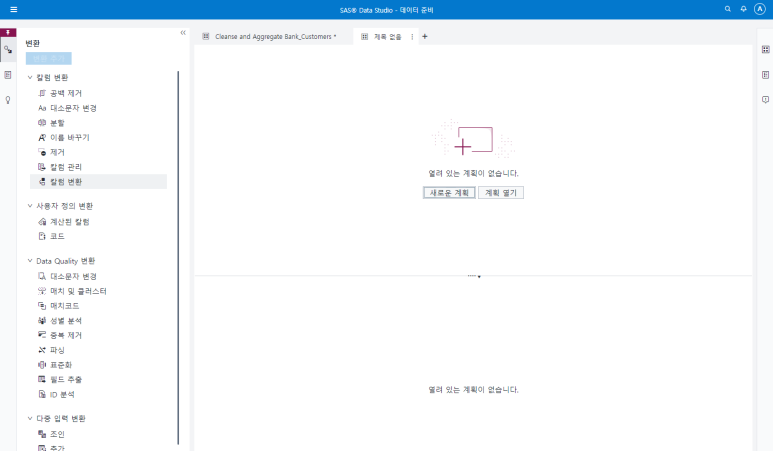Select the highlighted 칼럼 변환 transform item
The width and height of the screenshot is (773, 451).
click(99, 182)
